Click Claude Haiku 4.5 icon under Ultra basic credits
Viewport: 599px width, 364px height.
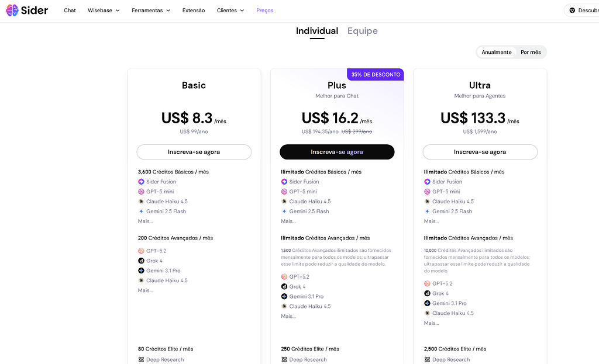tap(427, 202)
